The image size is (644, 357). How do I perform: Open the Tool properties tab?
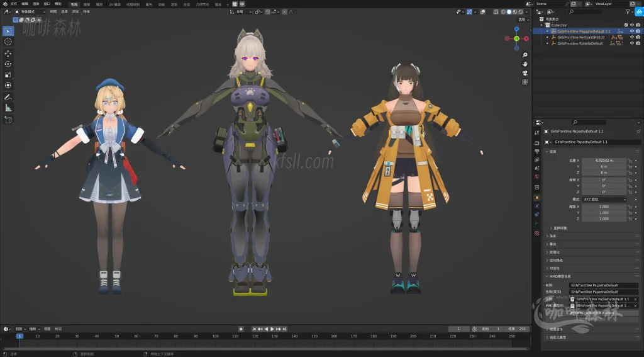[537, 132]
